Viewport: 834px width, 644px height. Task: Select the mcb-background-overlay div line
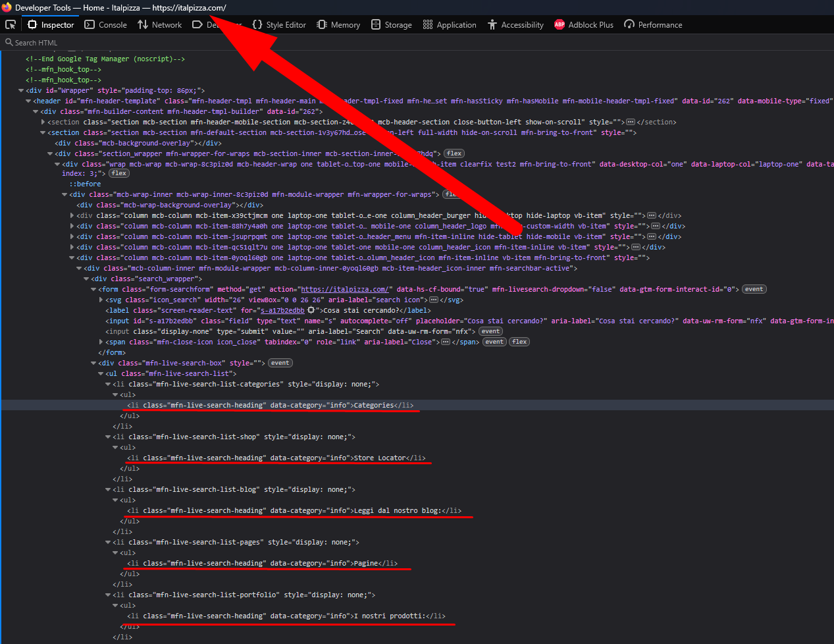click(138, 144)
